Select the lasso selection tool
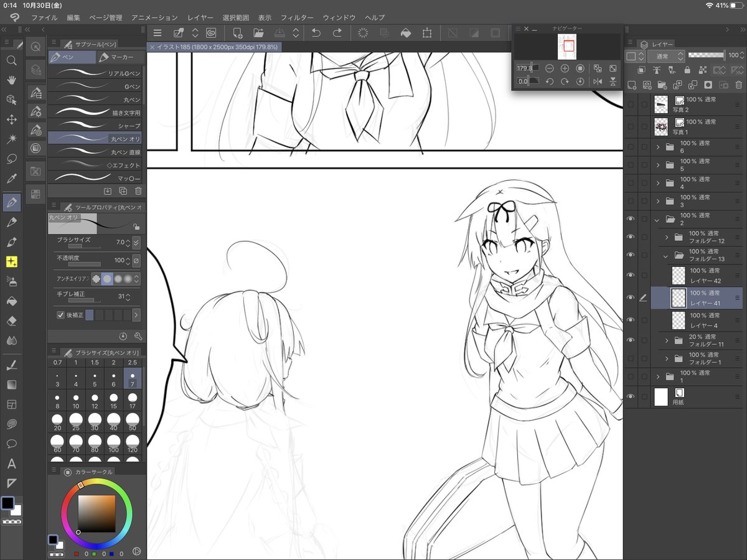747x560 pixels. click(11, 159)
